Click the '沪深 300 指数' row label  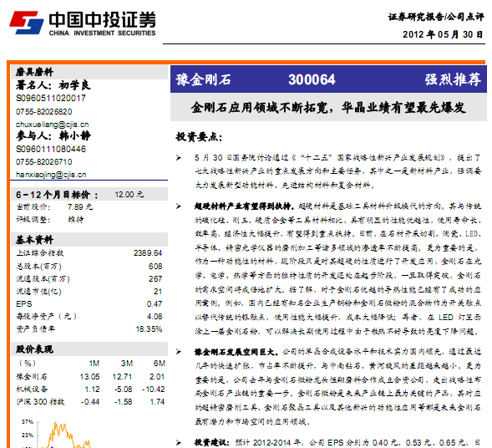(40, 401)
